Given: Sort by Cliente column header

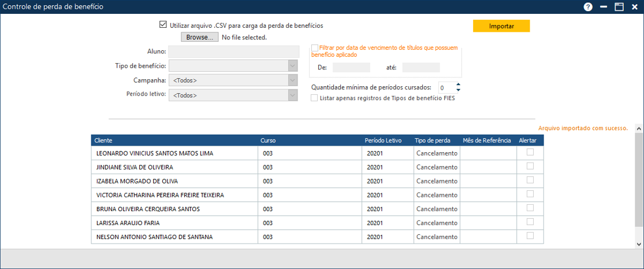Looking at the screenshot, I should pos(104,141).
